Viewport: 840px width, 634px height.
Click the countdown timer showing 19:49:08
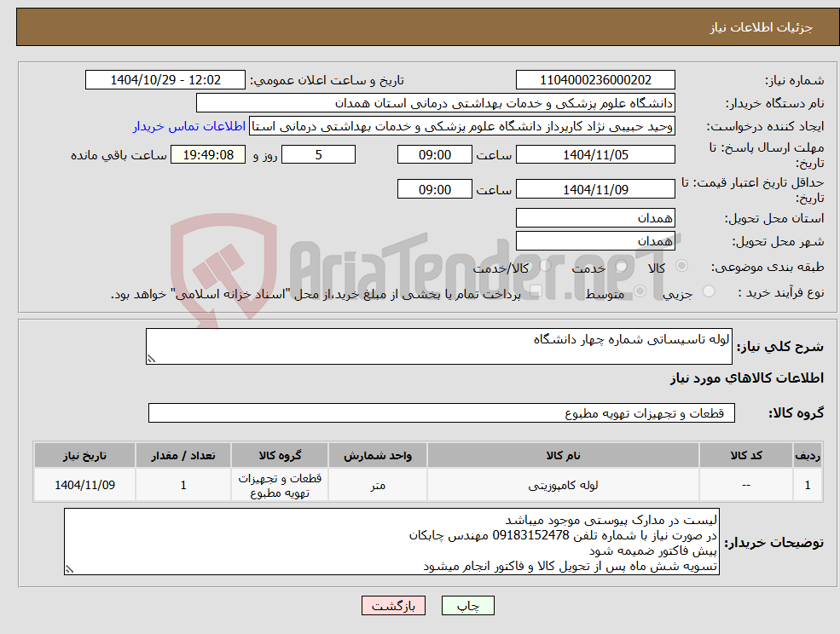pos(206,154)
